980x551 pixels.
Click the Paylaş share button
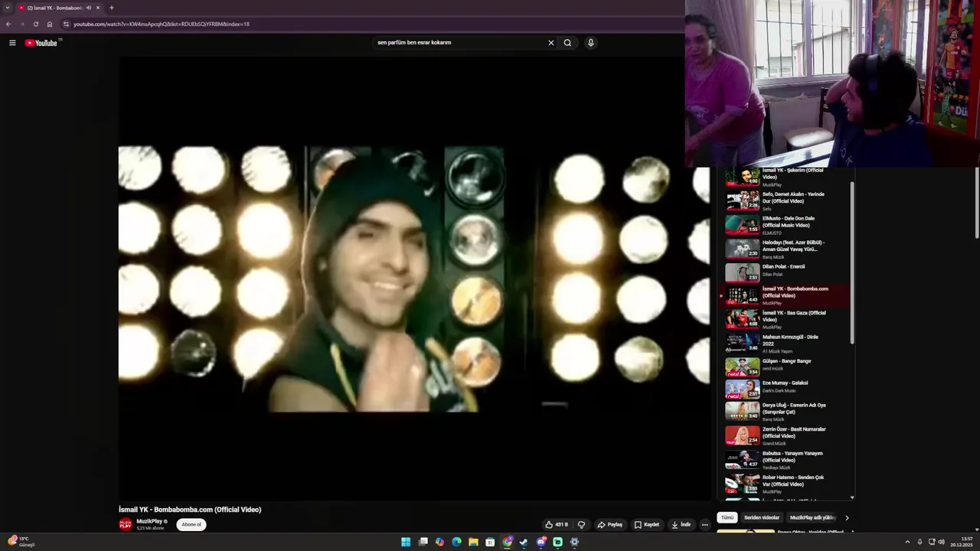point(610,525)
